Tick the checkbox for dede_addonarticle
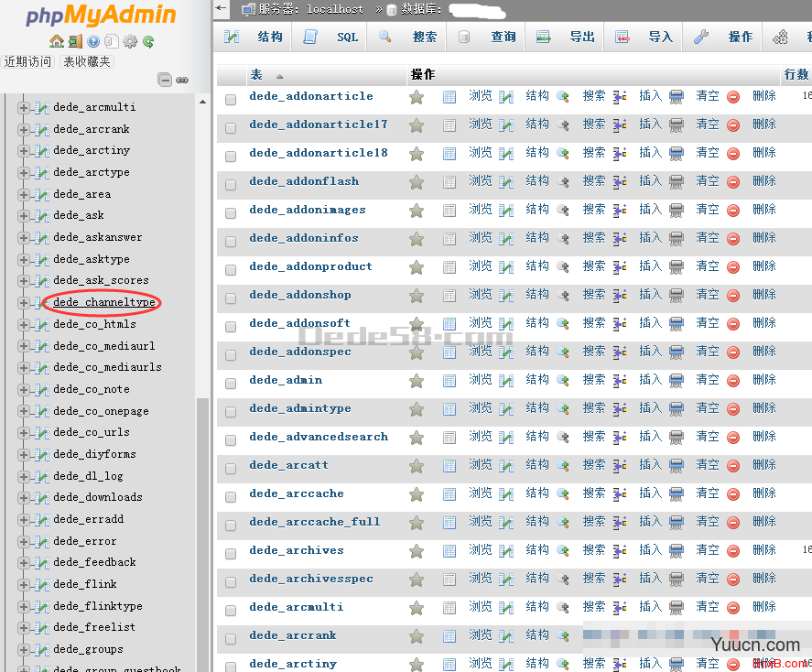Screen dimensions: 812x672 pyautogui.click(x=231, y=100)
